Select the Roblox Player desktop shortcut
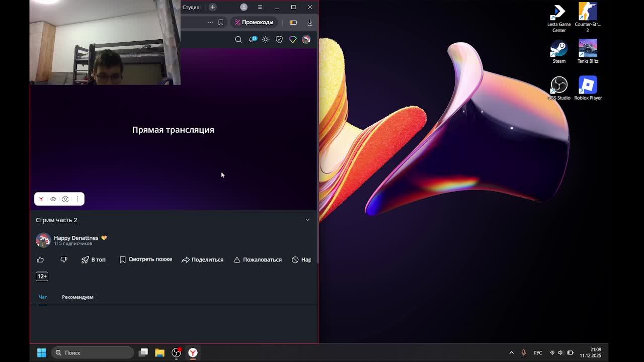This screenshot has height=362, width=644. (588, 88)
